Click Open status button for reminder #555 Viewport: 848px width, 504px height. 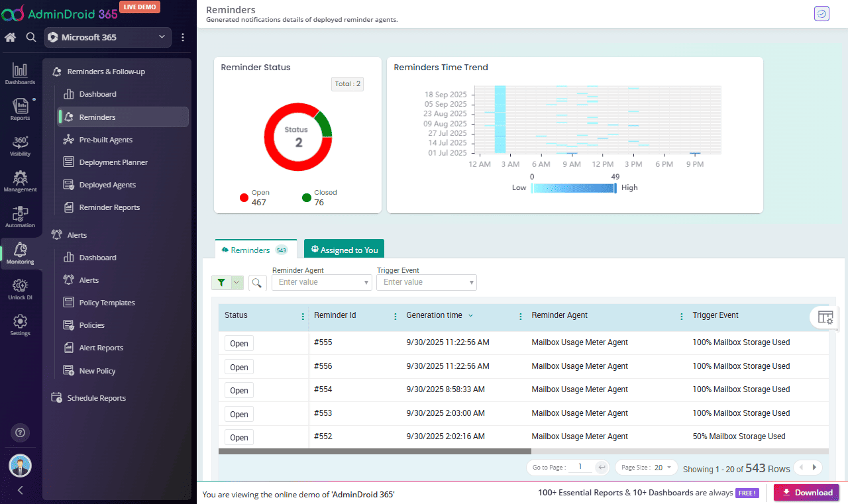[239, 344]
